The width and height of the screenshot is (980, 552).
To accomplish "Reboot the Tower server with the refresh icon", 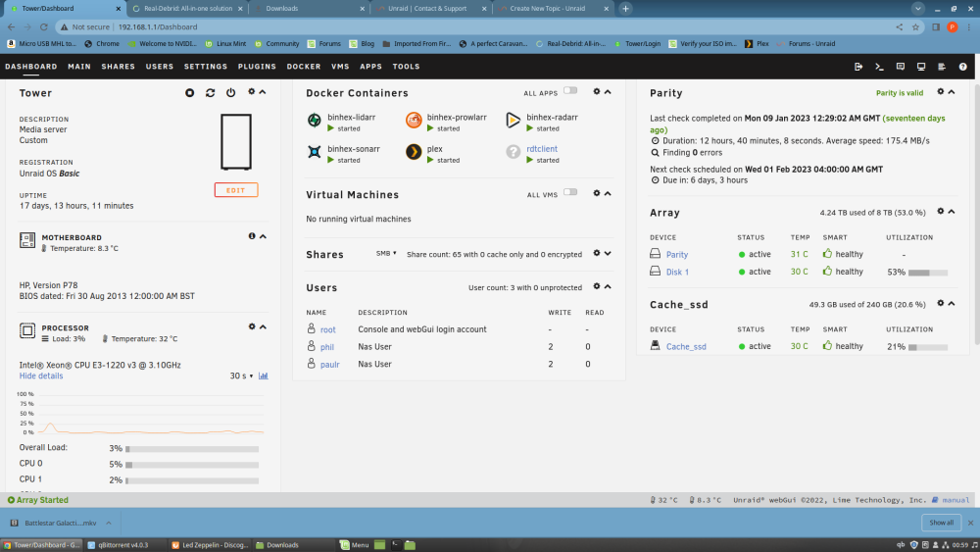I will (210, 92).
